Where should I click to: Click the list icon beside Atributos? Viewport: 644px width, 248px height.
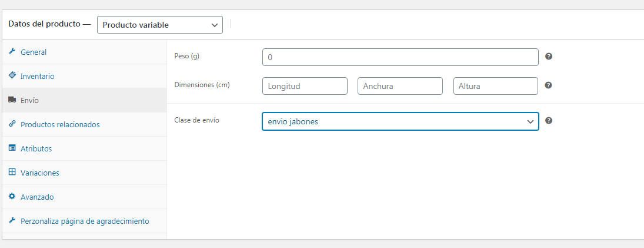coord(12,148)
